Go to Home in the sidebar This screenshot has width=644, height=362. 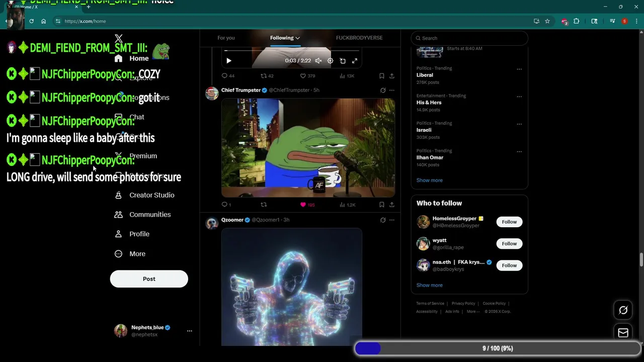132,58
